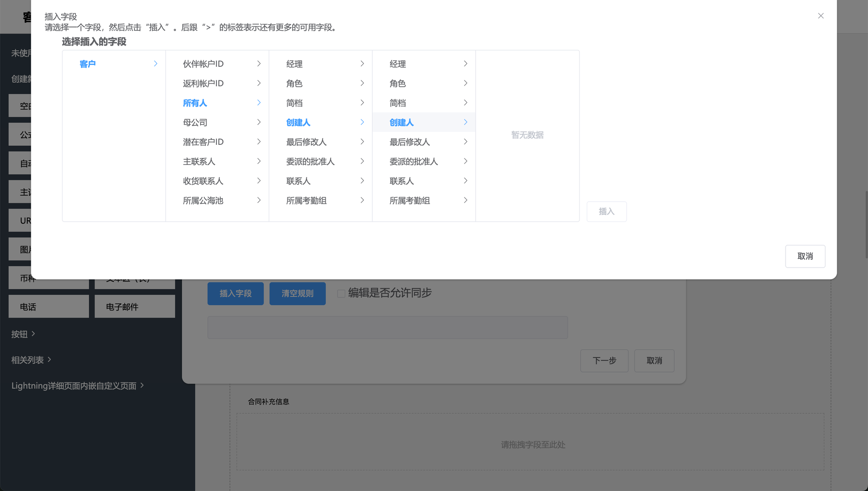Click chevron beside 收货联系人
Image resolution: width=868 pixels, height=491 pixels.
tap(259, 181)
